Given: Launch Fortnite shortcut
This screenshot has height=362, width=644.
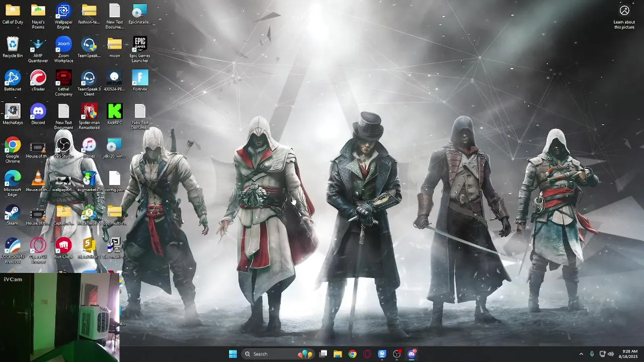Looking at the screenshot, I should (140, 81).
